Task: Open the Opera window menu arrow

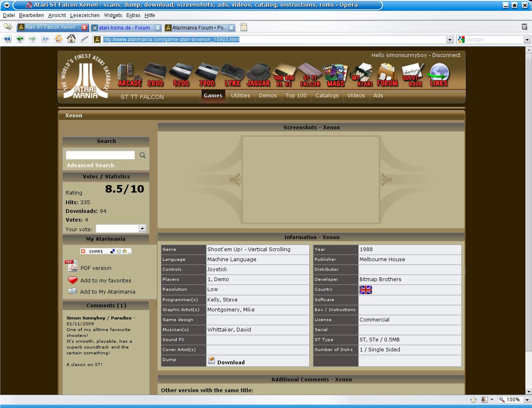Action: pos(7,5)
